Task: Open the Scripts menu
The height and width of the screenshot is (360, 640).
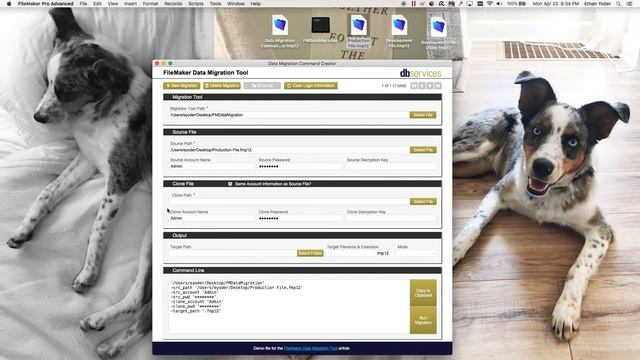Action: (196, 4)
